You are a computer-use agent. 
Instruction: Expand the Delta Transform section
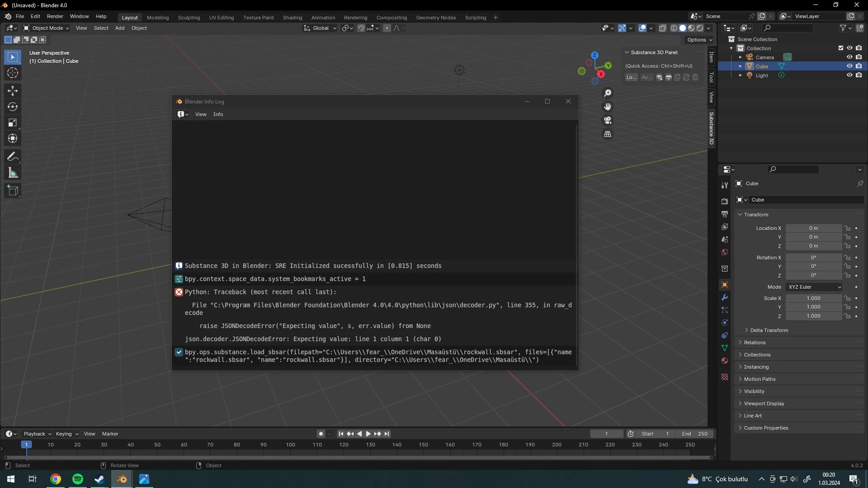tap(769, 330)
